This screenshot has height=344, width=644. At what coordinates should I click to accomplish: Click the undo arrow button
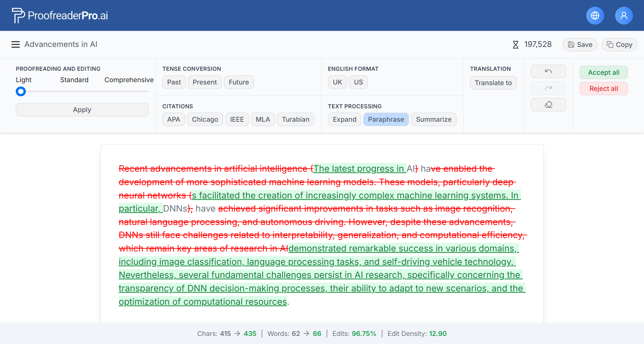click(548, 71)
